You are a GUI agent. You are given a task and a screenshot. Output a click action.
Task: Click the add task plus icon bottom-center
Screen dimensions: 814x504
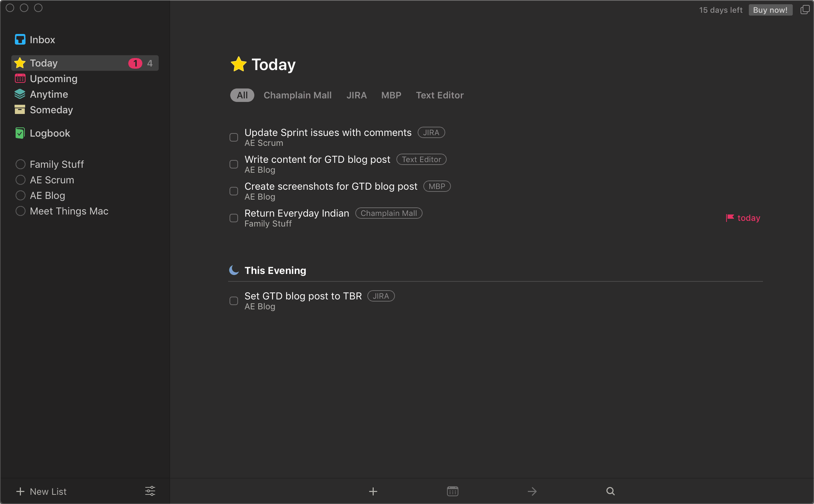pos(373,491)
